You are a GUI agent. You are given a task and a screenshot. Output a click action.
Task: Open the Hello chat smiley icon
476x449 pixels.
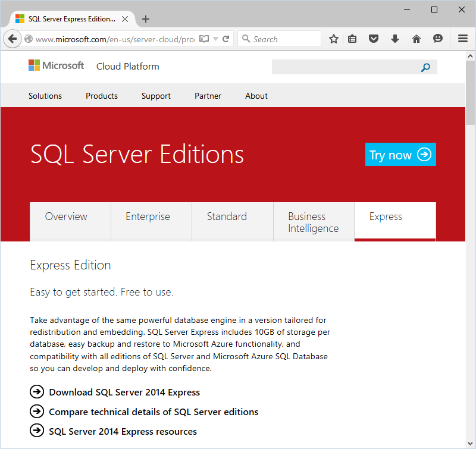438,39
